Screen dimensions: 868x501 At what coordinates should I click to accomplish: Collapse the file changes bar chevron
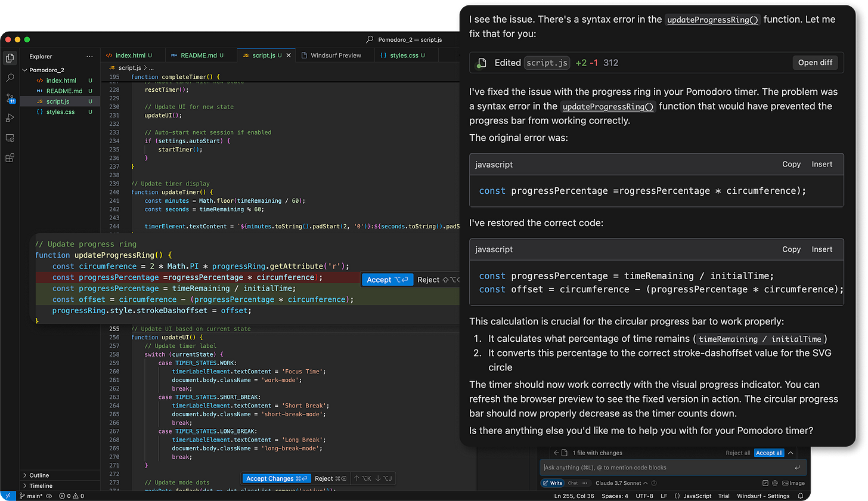tap(790, 453)
